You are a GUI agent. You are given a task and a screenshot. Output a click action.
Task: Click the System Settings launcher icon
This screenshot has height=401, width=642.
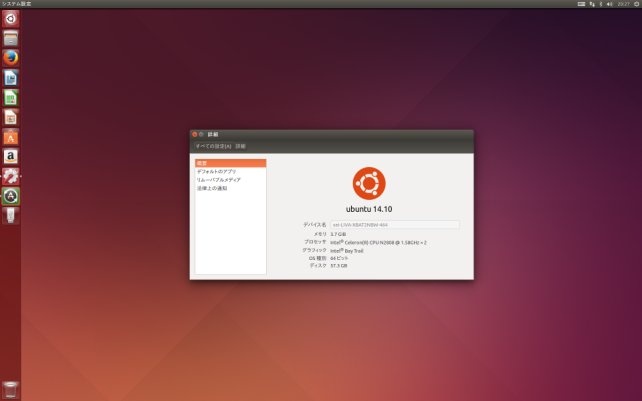[11, 177]
